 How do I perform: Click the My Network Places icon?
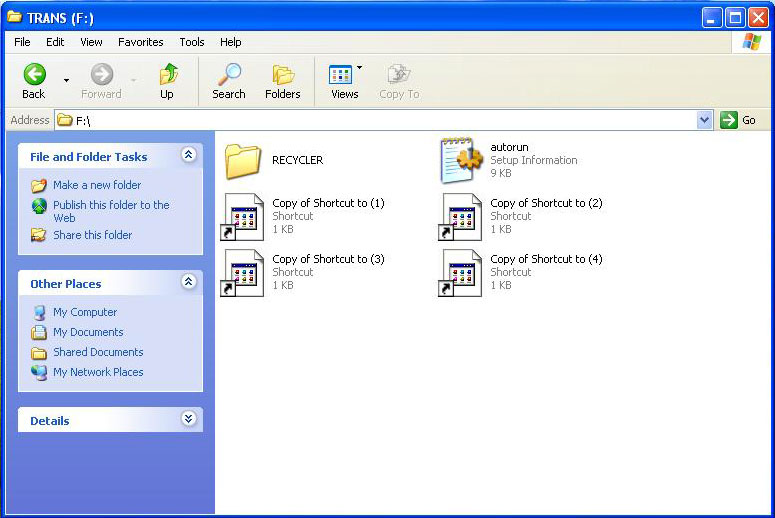39,372
